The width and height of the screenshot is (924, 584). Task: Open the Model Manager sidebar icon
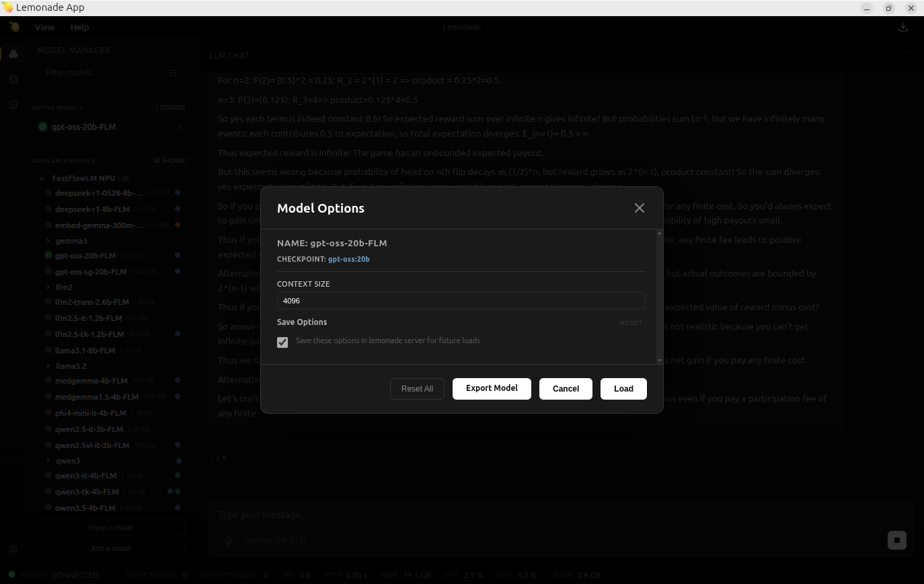coord(13,54)
